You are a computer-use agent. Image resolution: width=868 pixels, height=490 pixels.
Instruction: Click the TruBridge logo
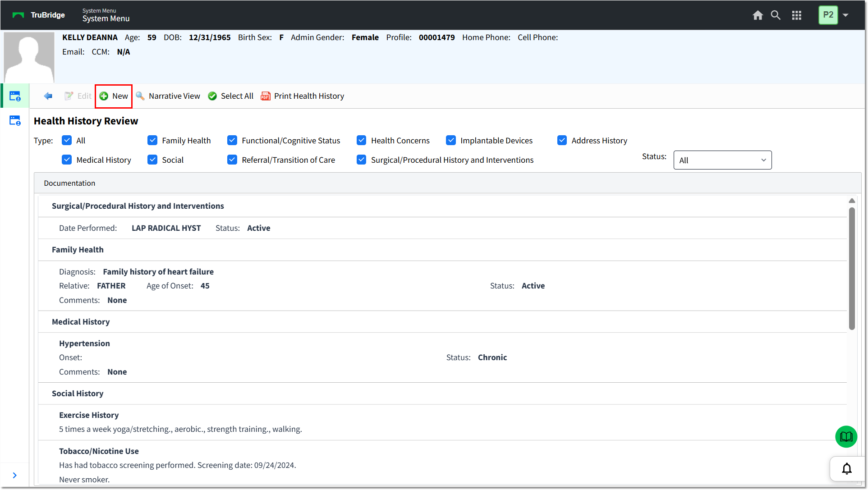39,15
